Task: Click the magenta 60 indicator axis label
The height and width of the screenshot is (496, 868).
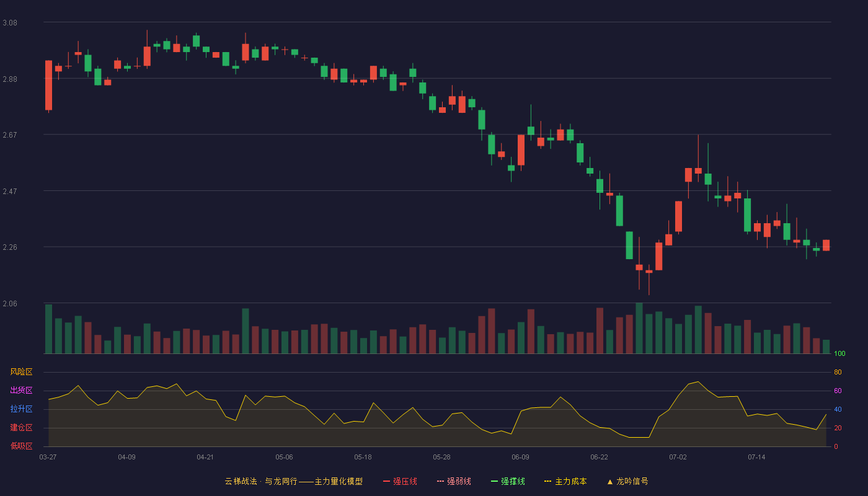Action: tap(838, 391)
